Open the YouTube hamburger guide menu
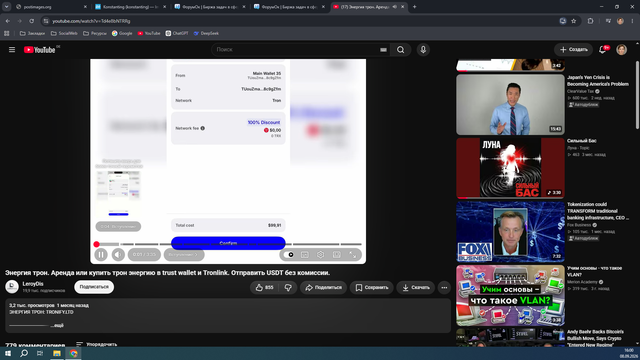 (x=12, y=50)
